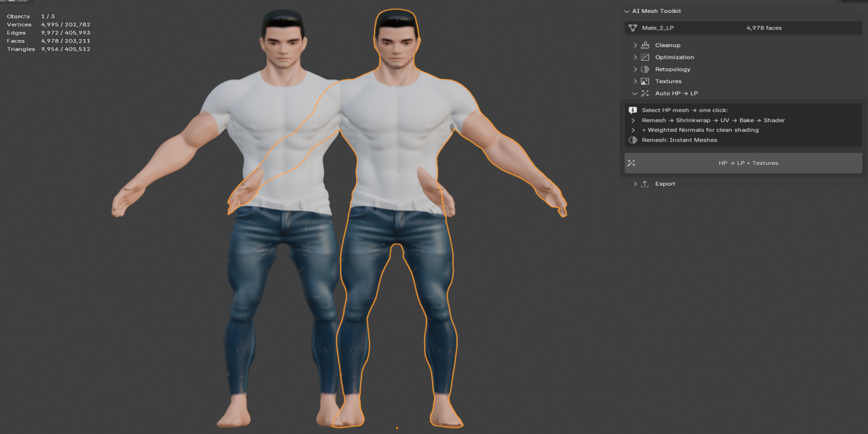Click the Auto HP → LP wand icon
This screenshot has width=868, height=434.
645,93
